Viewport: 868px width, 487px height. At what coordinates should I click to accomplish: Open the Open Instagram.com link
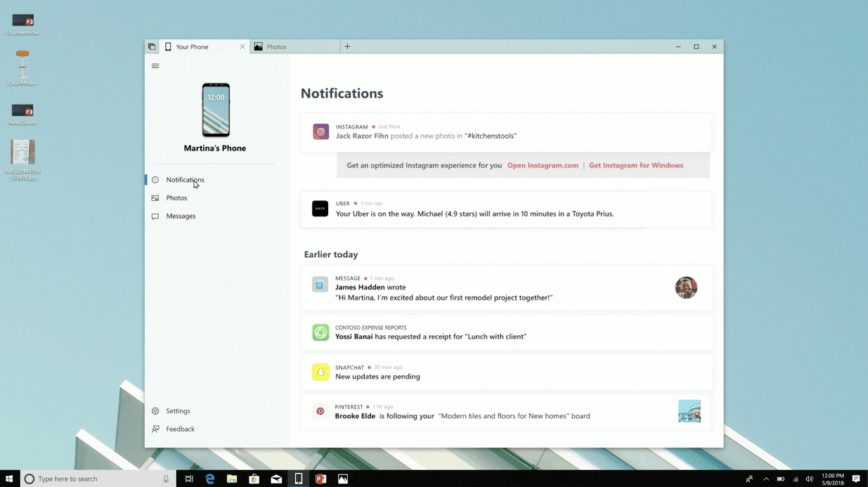543,166
